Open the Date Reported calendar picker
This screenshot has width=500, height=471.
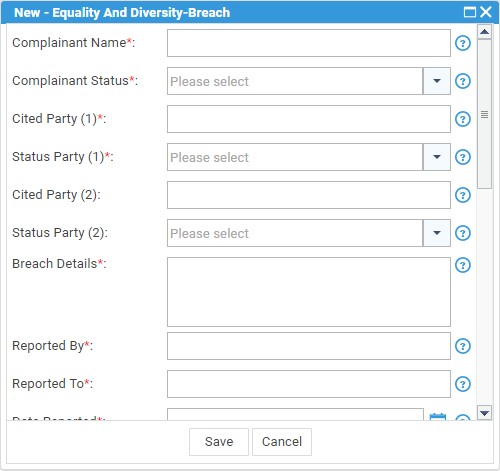tap(438, 417)
